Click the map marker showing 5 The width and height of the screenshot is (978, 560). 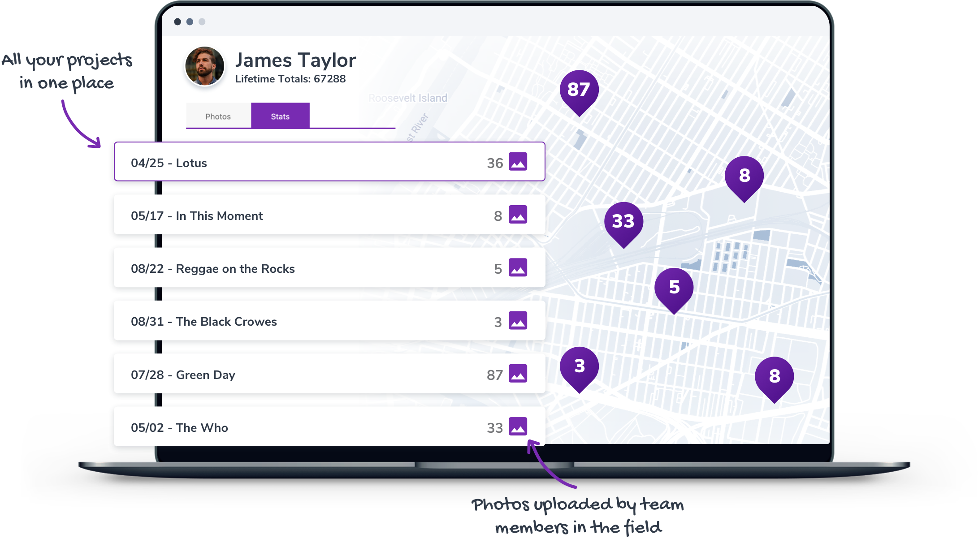674,287
